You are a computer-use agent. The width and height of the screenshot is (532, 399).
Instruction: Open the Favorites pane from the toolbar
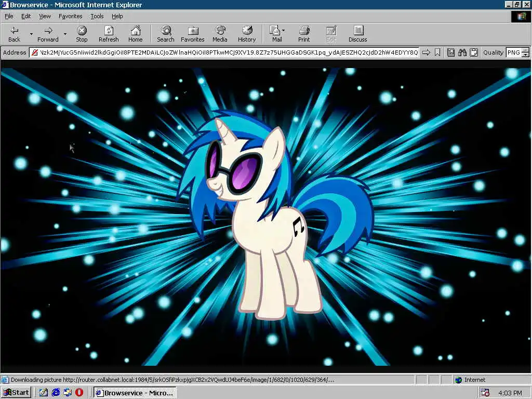pyautogui.click(x=193, y=34)
